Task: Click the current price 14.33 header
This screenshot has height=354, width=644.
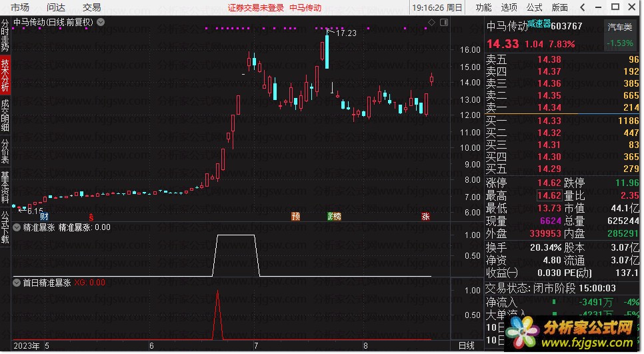Action: click(x=503, y=44)
